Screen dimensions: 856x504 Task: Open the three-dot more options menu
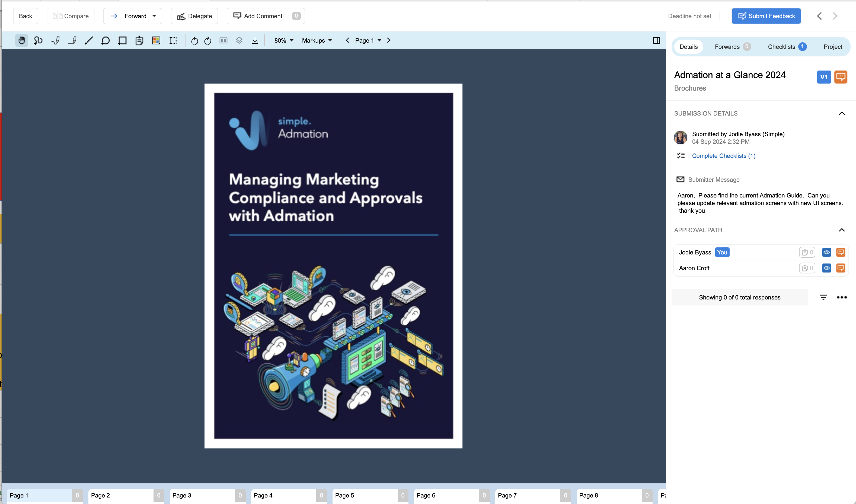tap(842, 298)
